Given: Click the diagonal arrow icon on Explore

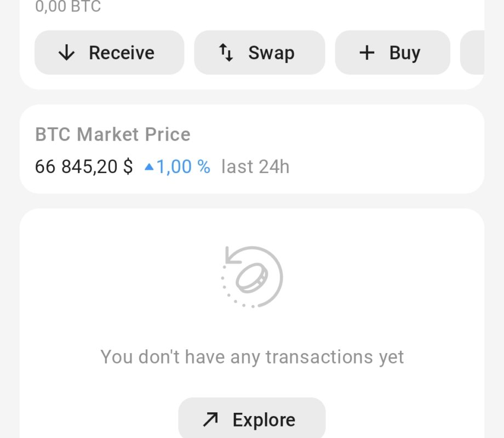Looking at the screenshot, I should 210,419.
